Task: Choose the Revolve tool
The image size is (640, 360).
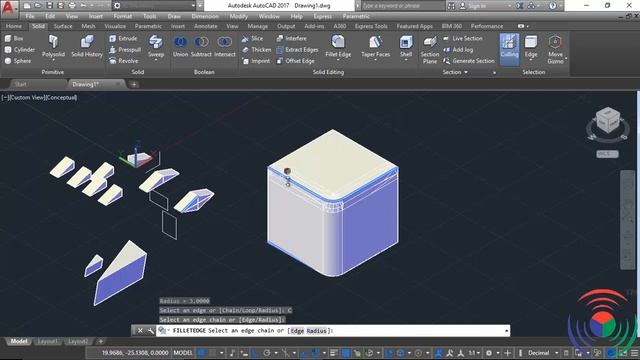Action: 124,61
